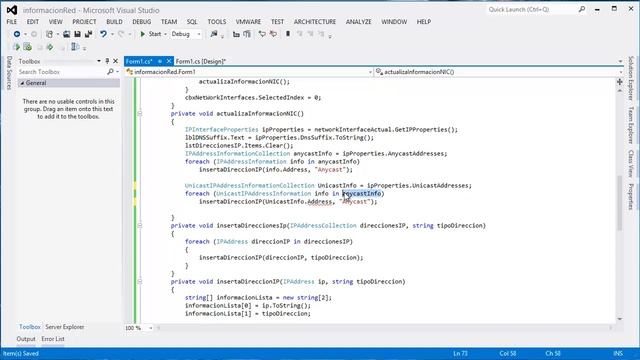
Task: Click the Redo arrow icon
Action: pos(121,34)
